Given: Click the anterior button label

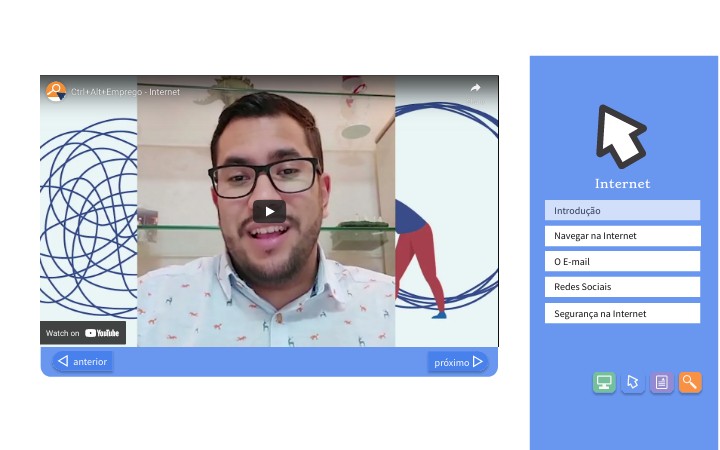Looking at the screenshot, I should pos(90,362).
